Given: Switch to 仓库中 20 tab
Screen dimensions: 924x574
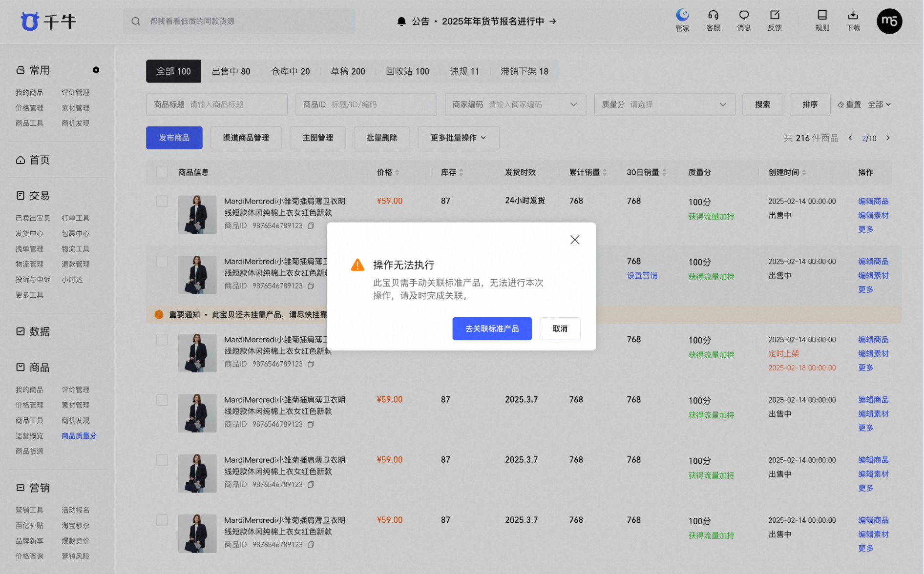Looking at the screenshot, I should coord(291,71).
